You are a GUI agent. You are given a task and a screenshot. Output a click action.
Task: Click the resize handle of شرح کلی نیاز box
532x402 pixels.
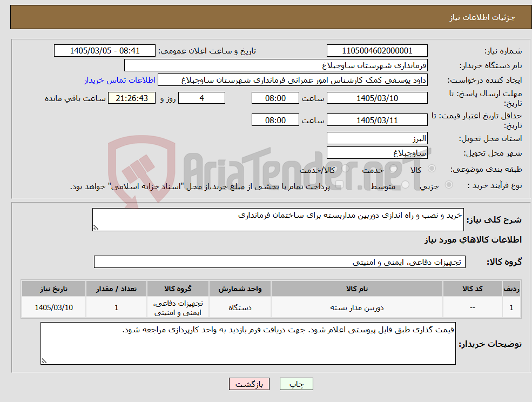(x=96, y=228)
